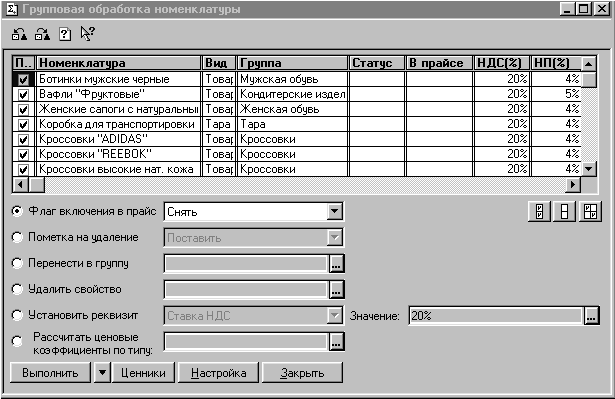Open property picker ellipsis for Удалить свойство

(336, 290)
